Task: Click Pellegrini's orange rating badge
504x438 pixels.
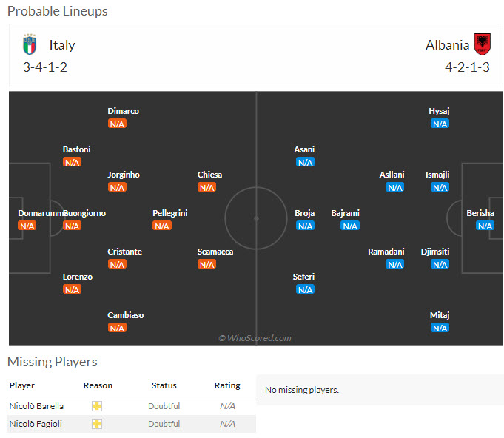Action: [x=162, y=226]
